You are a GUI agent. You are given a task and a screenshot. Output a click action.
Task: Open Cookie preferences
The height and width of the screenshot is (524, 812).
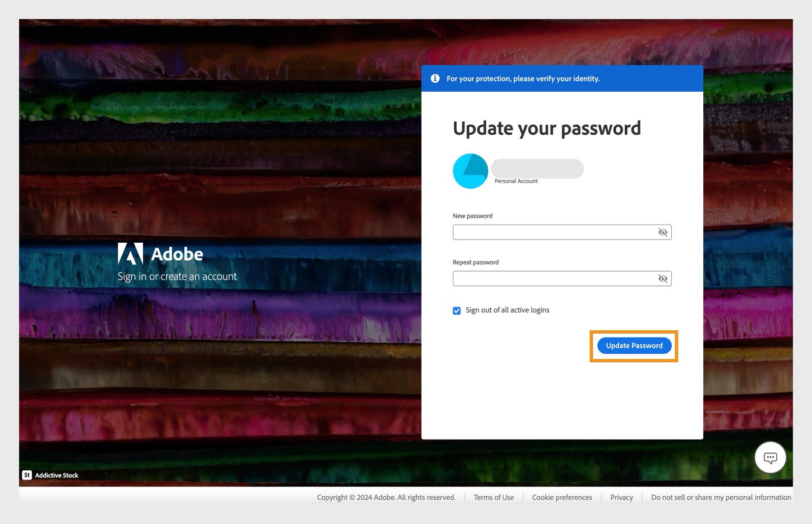[562, 497]
